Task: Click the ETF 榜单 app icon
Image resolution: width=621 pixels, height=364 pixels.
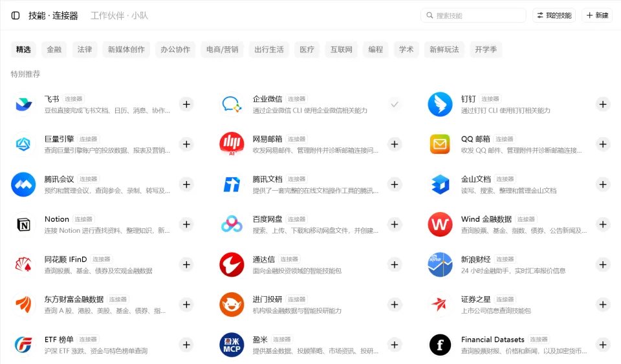Action: (23, 345)
